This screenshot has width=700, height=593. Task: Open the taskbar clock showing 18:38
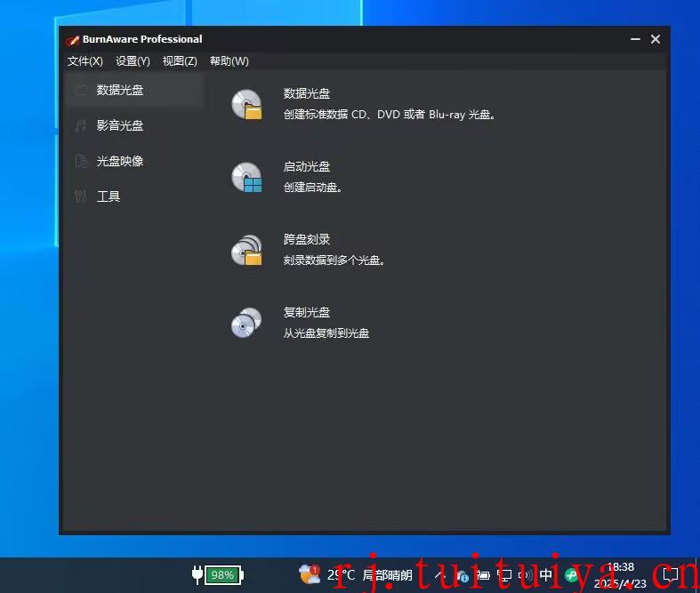click(x=620, y=575)
